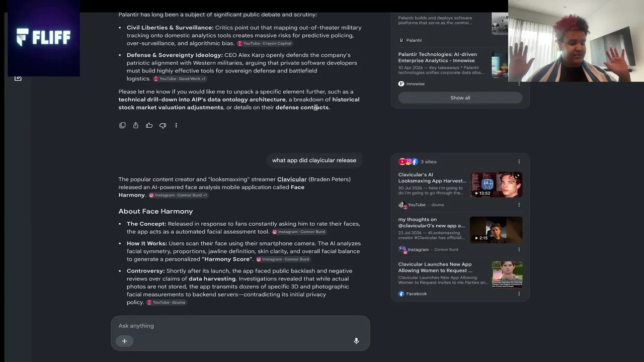
Task: Copy the Palantir response text
Action: (122, 125)
